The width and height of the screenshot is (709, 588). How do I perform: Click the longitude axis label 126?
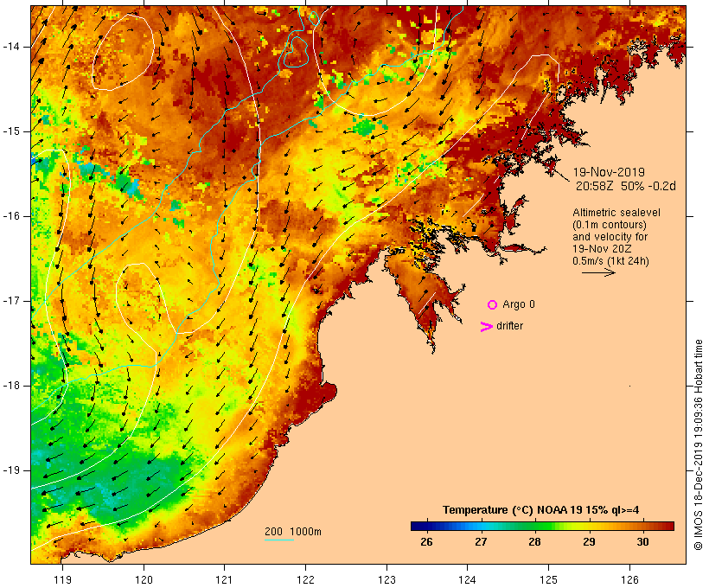[629, 580]
